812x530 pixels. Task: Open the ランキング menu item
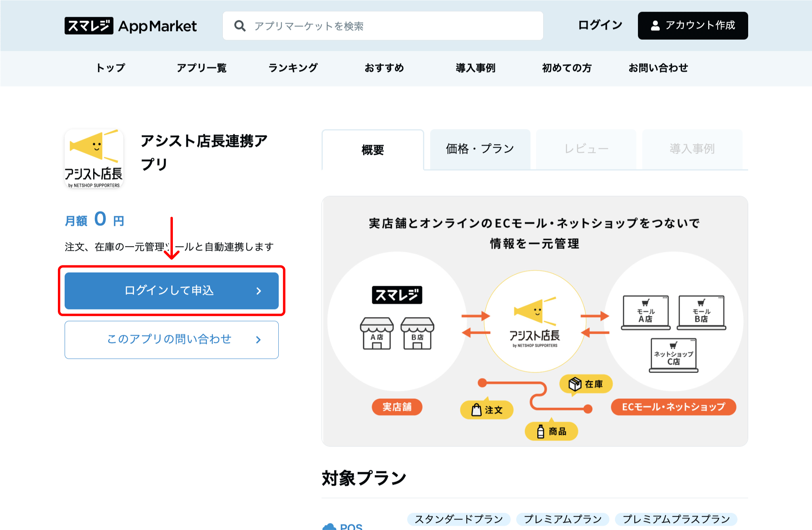pyautogui.click(x=293, y=68)
